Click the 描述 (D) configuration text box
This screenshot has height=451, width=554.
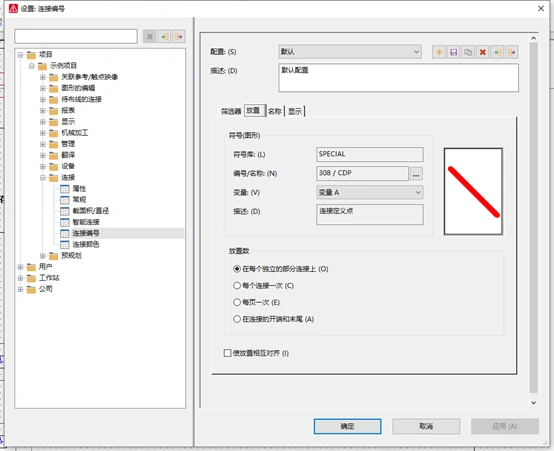click(399, 78)
